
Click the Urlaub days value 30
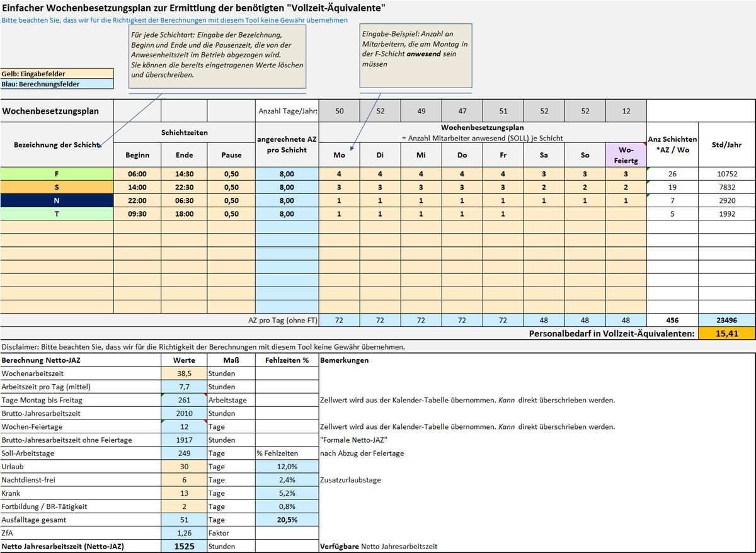[183, 467]
